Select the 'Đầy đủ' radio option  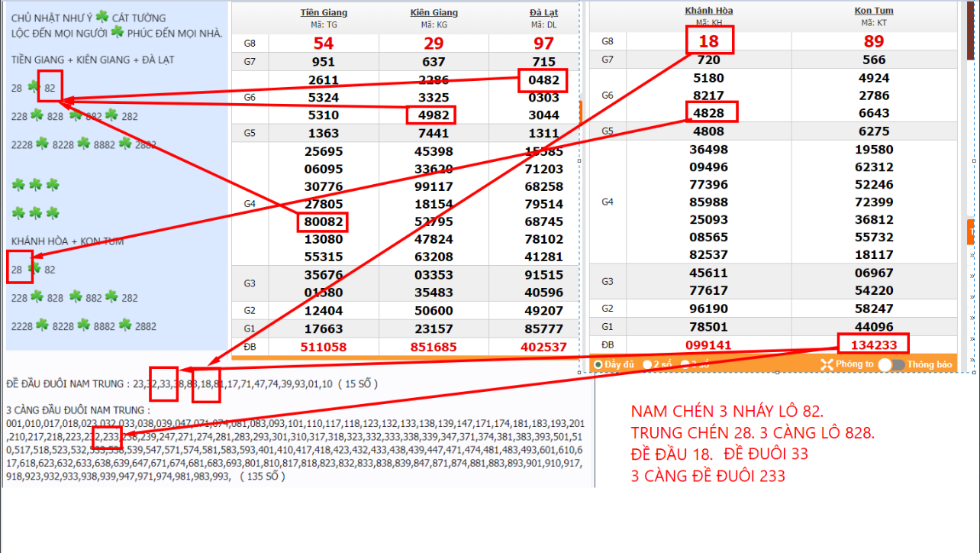pos(598,365)
